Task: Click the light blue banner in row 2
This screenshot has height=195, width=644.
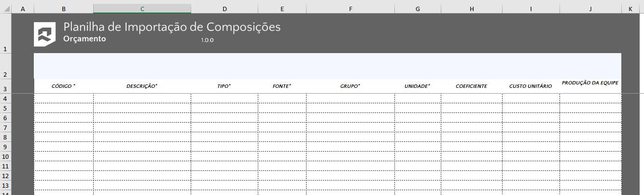Action: coord(327,66)
